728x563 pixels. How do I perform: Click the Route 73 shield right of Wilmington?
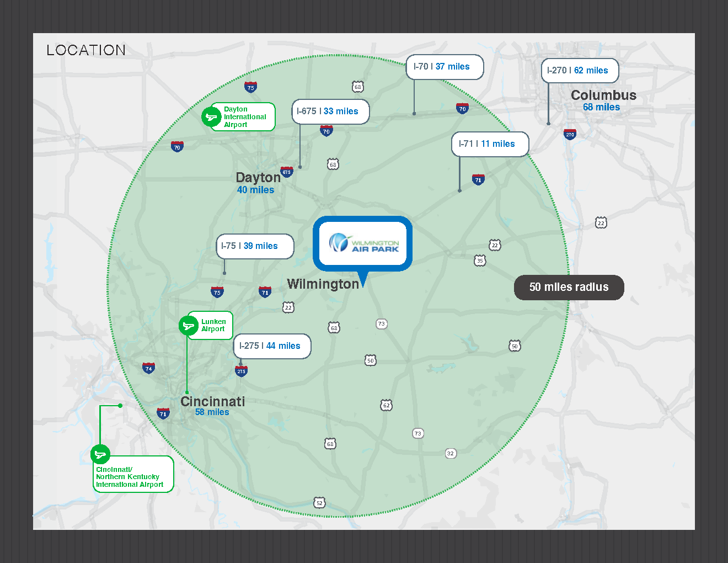[x=382, y=323]
